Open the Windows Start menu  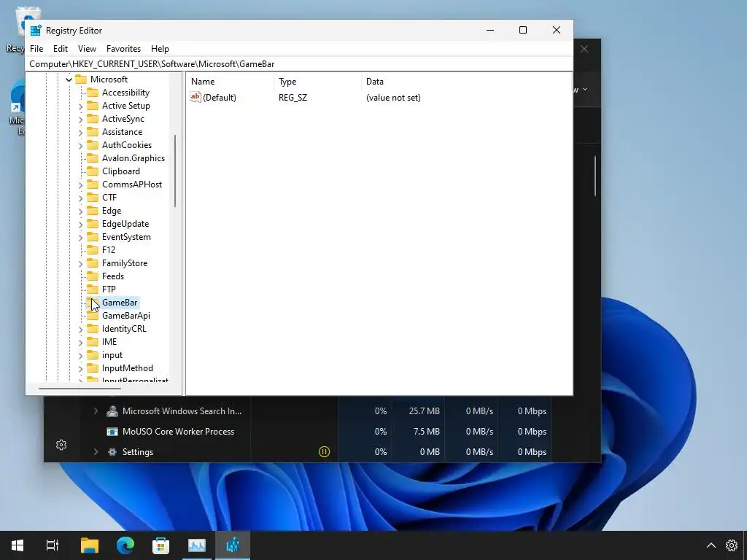18,545
